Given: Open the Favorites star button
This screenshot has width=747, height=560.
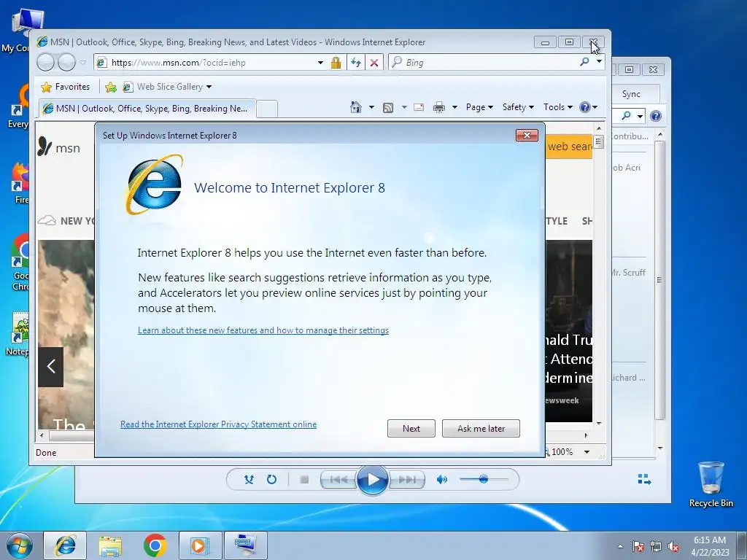Looking at the screenshot, I should coord(66,87).
